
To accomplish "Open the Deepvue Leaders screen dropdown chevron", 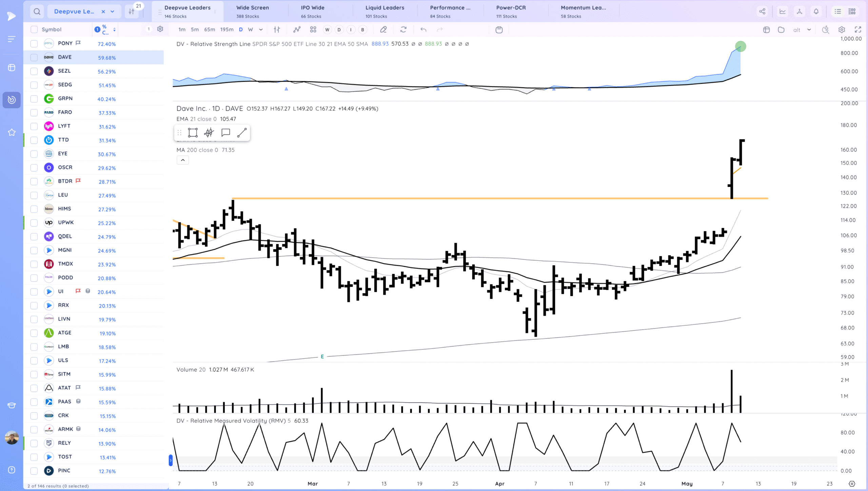I will pos(113,12).
